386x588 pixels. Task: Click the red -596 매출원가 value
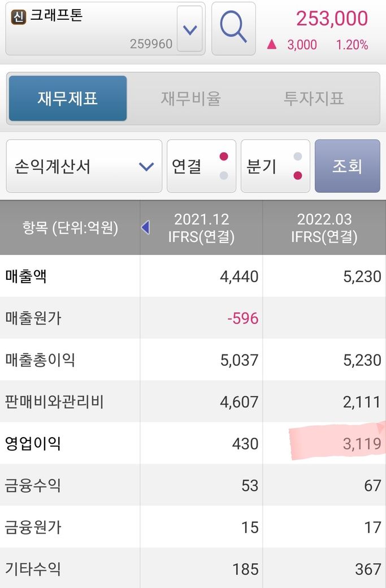click(242, 318)
